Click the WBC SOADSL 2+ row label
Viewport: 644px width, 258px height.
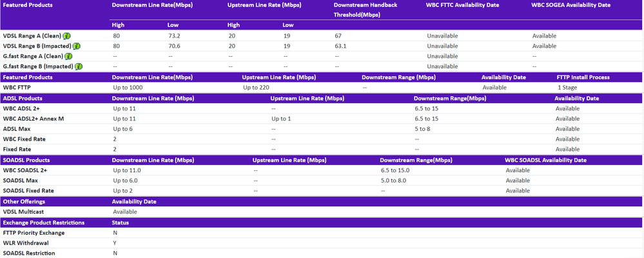click(x=25, y=170)
